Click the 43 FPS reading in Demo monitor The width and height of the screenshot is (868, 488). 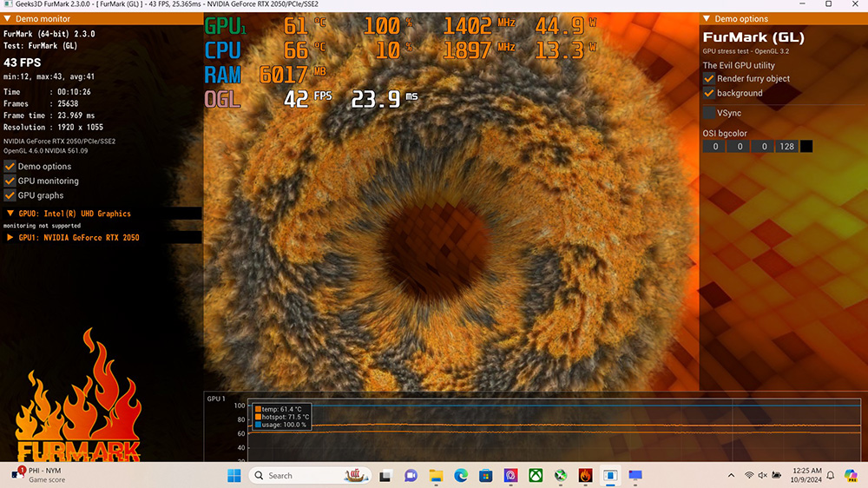point(23,63)
